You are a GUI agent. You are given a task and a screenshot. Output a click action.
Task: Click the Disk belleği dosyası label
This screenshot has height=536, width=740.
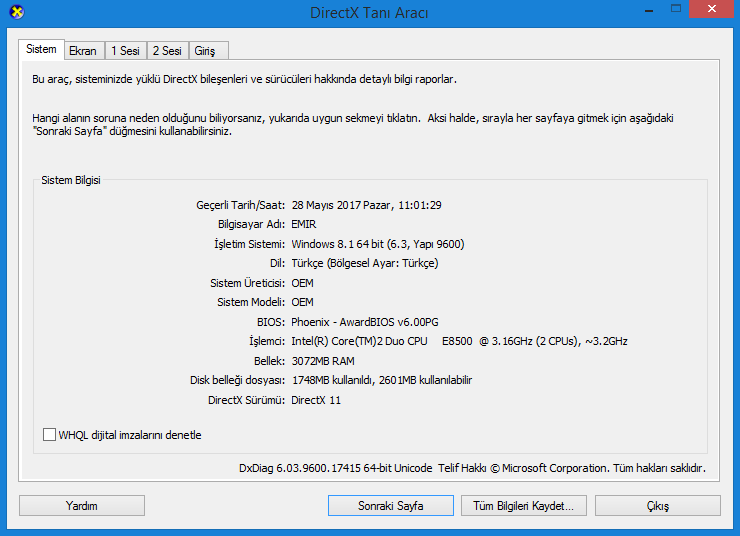(x=237, y=380)
